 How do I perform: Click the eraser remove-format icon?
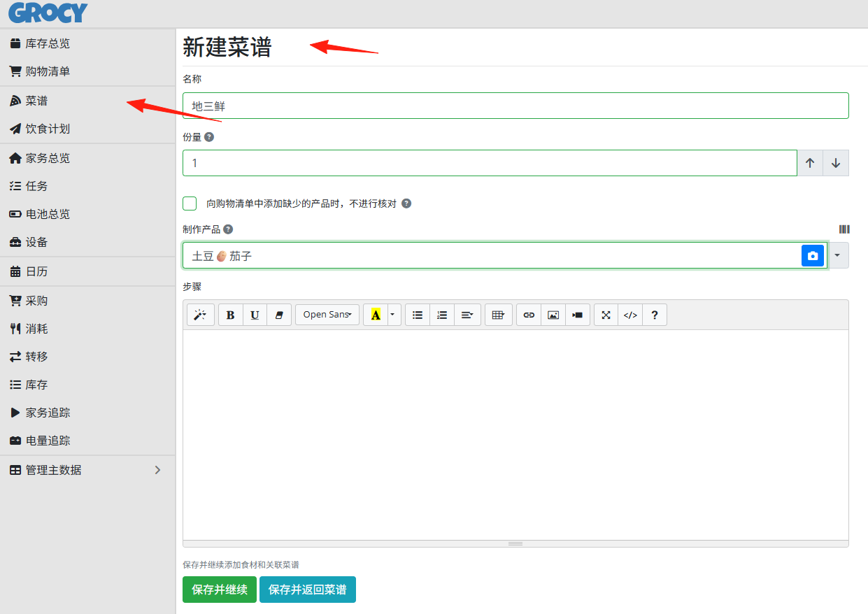click(x=279, y=315)
